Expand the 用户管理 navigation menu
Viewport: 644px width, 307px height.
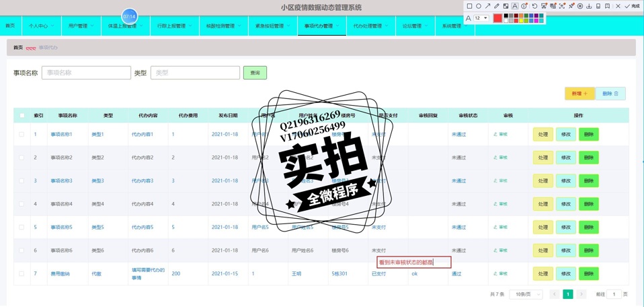click(81, 26)
